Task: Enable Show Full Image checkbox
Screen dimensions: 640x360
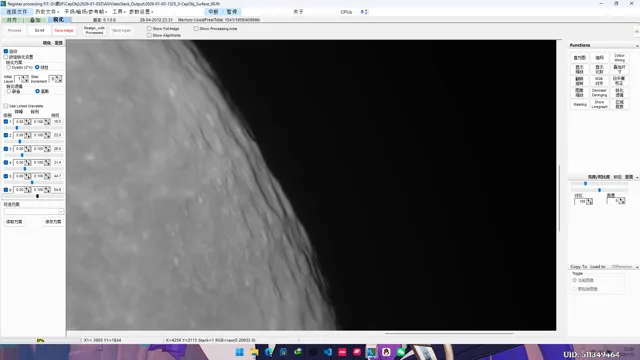Action: tap(149, 29)
